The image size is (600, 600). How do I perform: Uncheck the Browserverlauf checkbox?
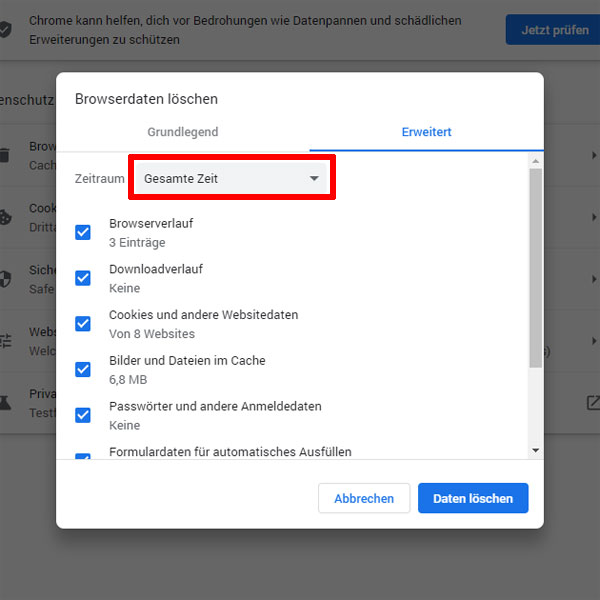[x=83, y=232]
